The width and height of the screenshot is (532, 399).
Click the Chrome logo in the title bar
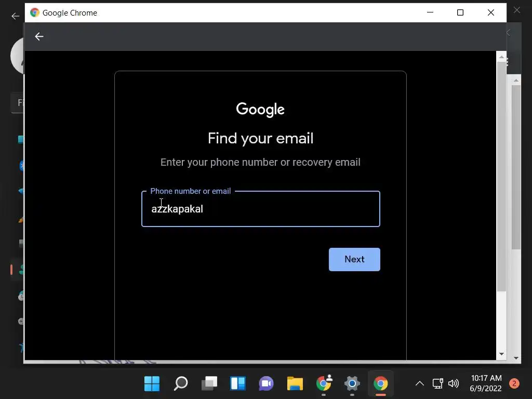[35, 12]
